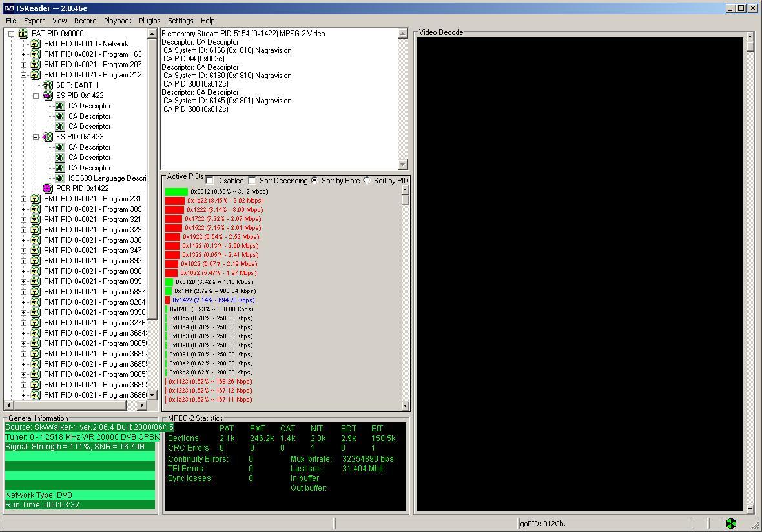762x532 pixels.
Task: Click the Program 329 PMT icon
Action: point(35,230)
